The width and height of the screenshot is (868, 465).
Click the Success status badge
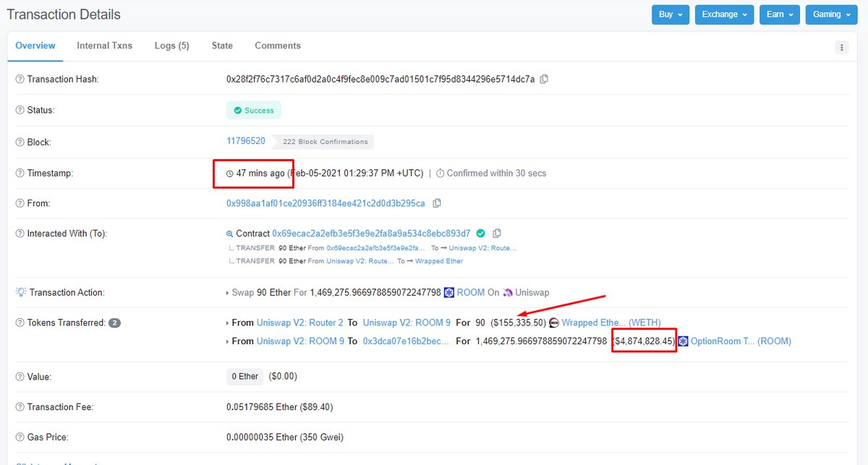[254, 111]
